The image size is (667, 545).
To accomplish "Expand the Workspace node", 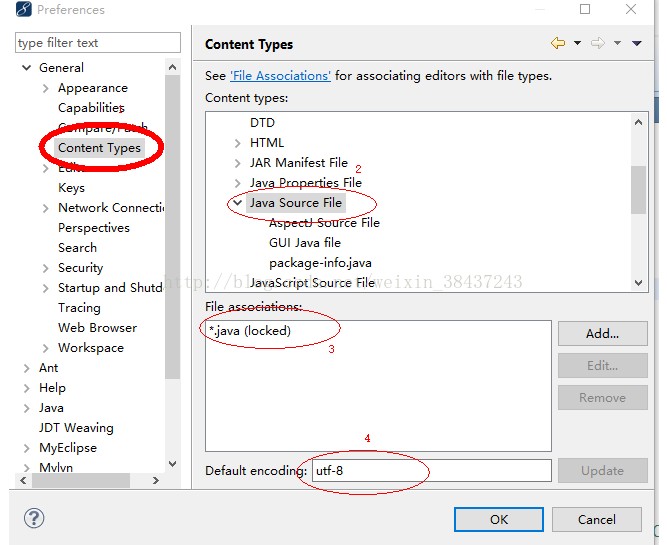I will tap(46, 348).
